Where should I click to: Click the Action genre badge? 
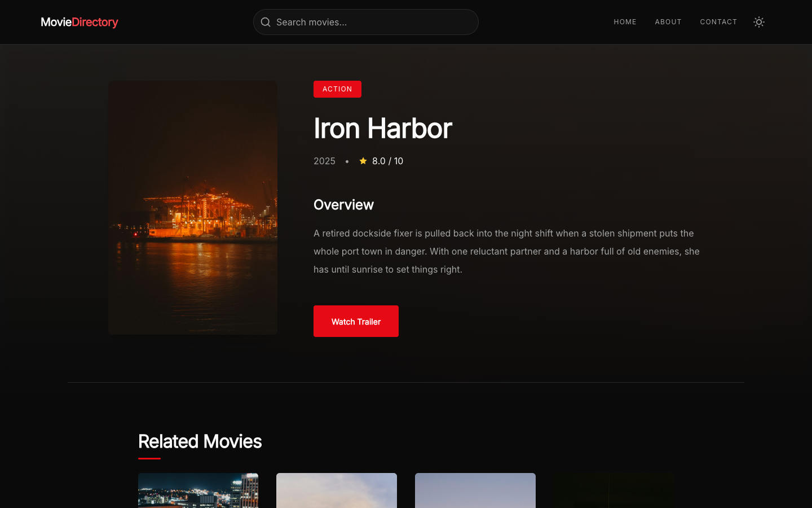click(x=337, y=89)
